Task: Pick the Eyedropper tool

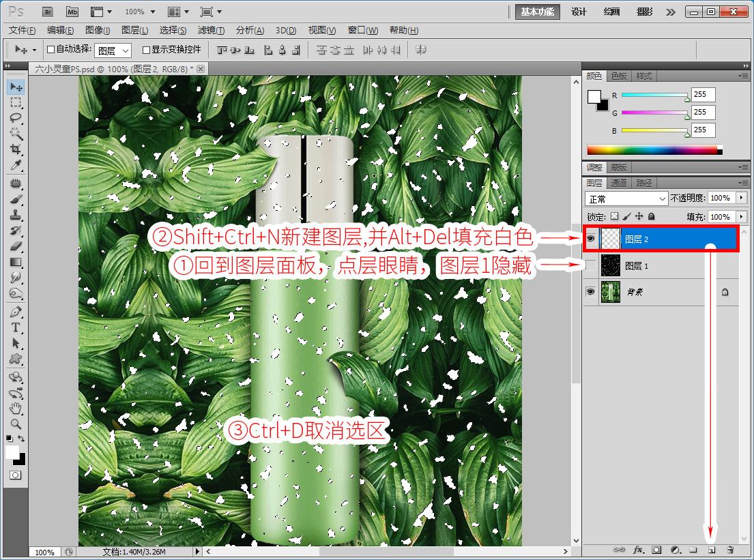Action: click(16, 166)
